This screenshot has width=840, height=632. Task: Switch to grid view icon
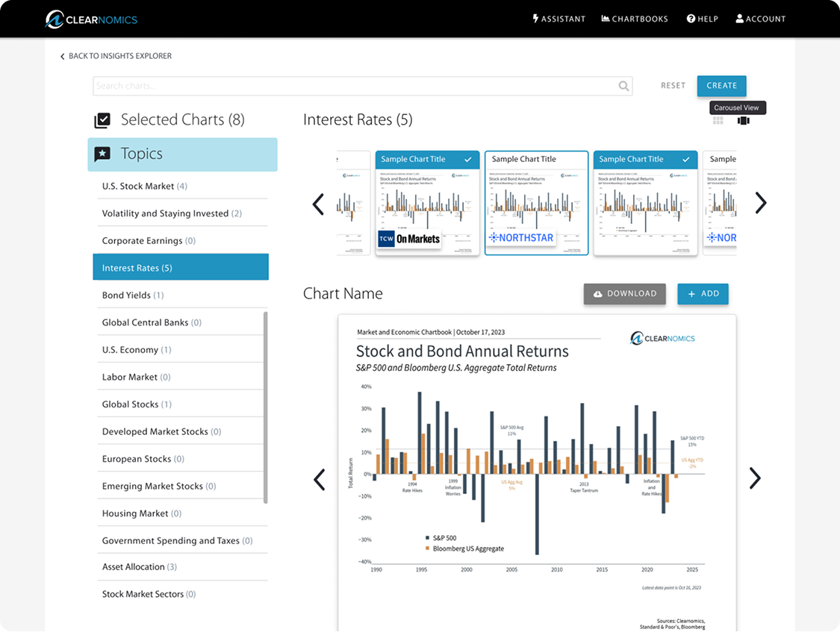[x=718, y=121]
